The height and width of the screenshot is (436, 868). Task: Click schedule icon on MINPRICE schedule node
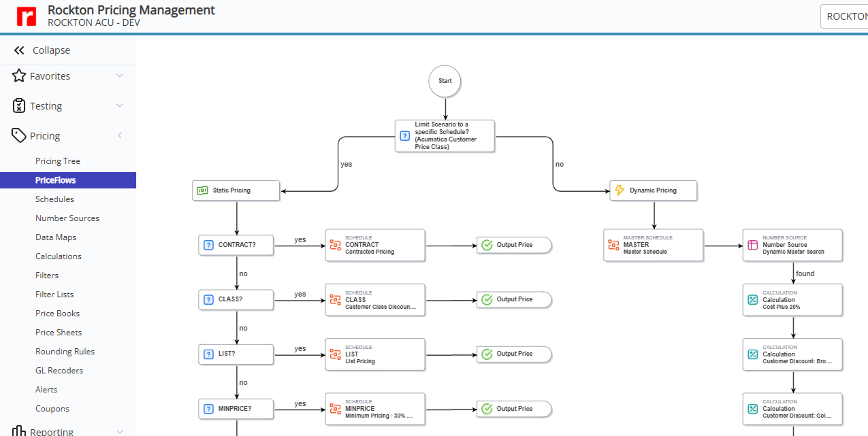335,409
